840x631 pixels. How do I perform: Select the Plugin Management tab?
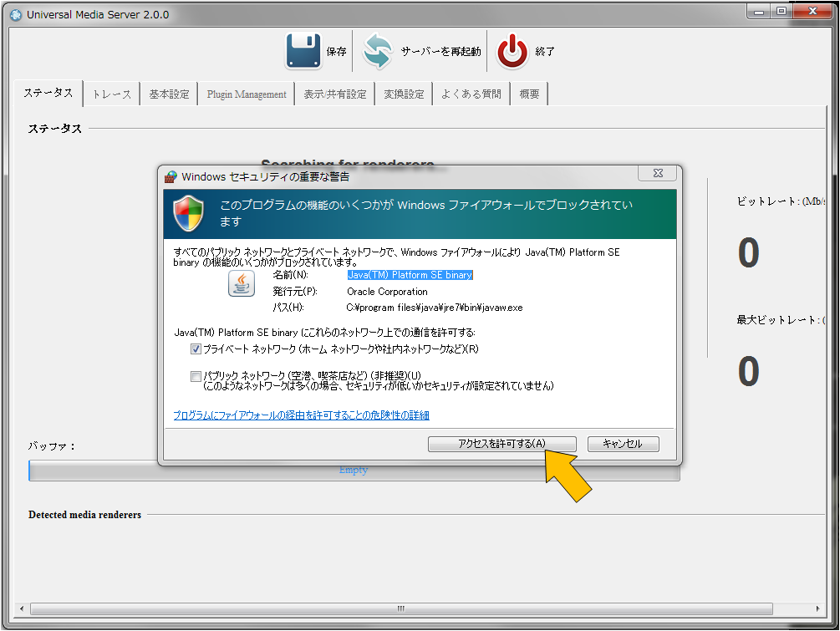(247, 94)
